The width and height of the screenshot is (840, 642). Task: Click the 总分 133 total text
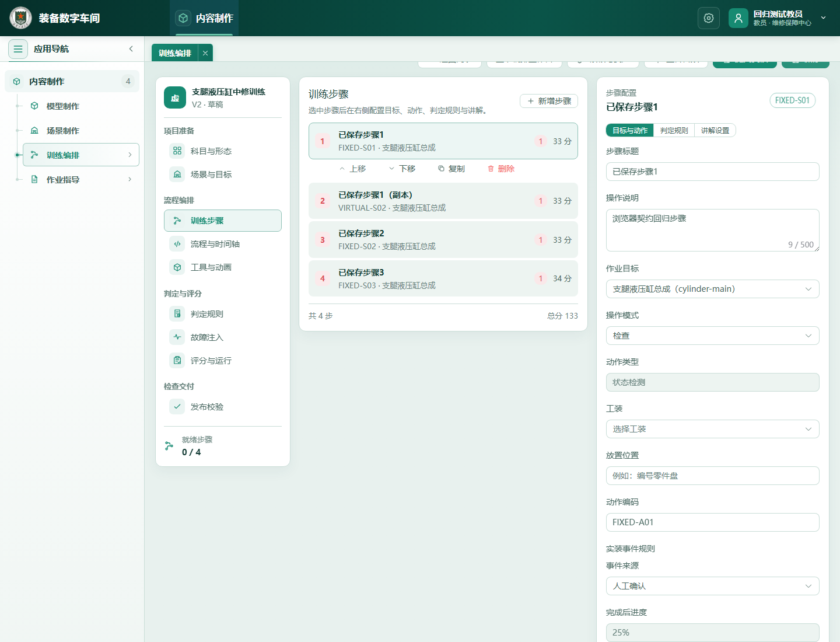tap(562, 316)
